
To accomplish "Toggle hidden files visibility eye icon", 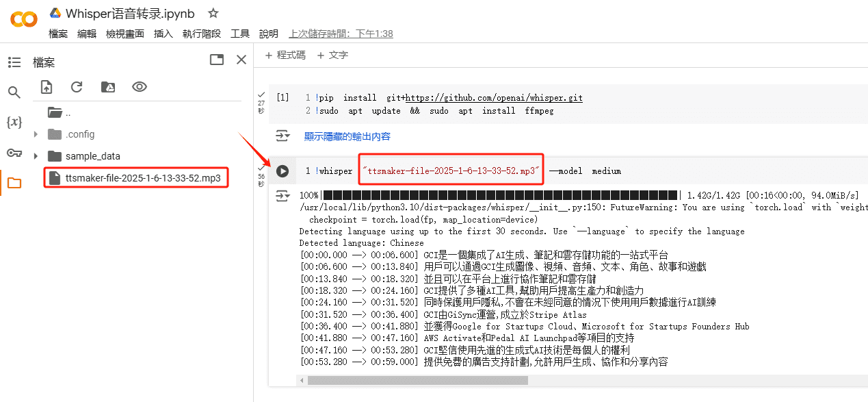I will click(140, 87).
